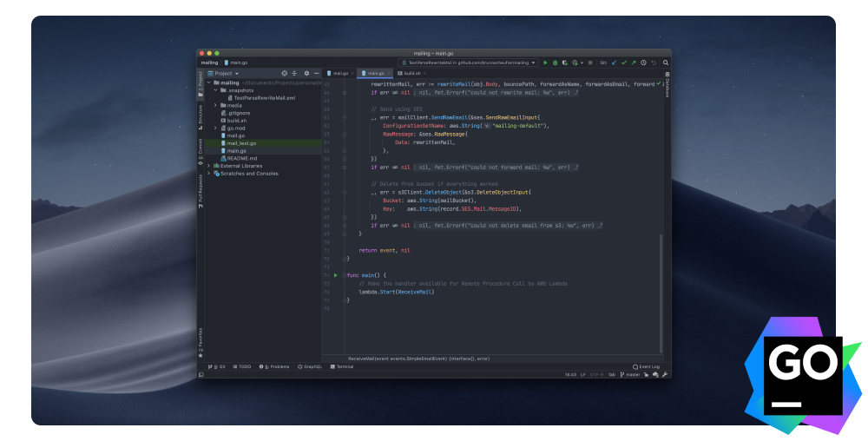
Task: Click the run gutter arrow beside func main
Action: 335,275
